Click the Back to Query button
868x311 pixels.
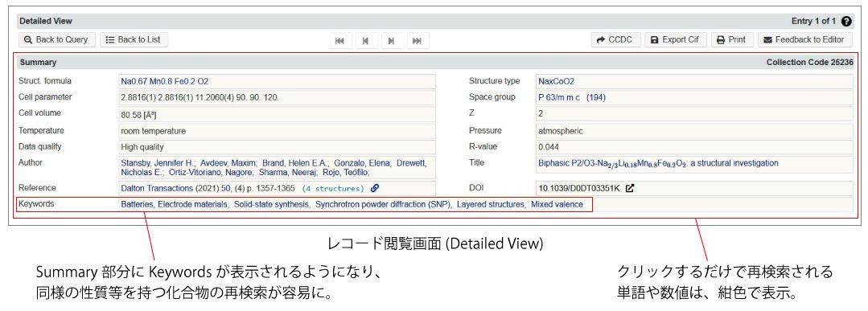(56, 39)
